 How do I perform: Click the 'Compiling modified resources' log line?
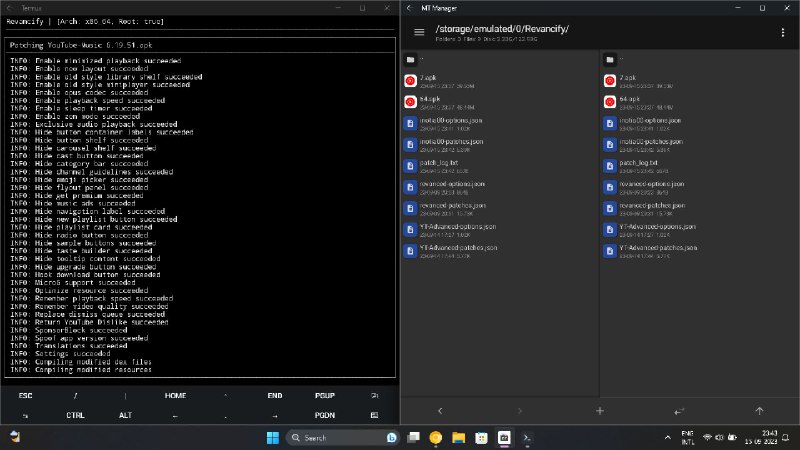pos(81,369)
